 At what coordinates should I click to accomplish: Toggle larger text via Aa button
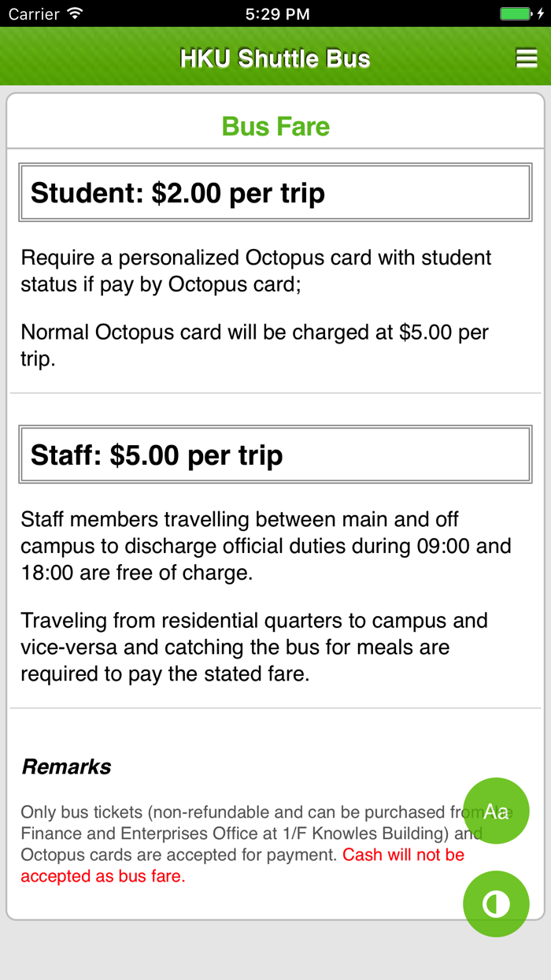(x=496, y=810)
